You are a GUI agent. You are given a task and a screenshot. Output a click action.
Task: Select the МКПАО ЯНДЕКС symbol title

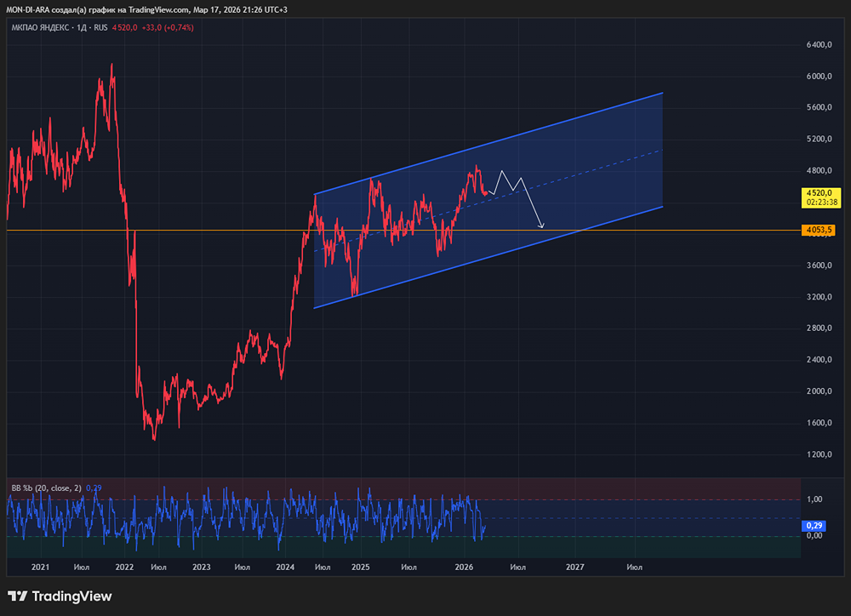(x=40, y=28)
